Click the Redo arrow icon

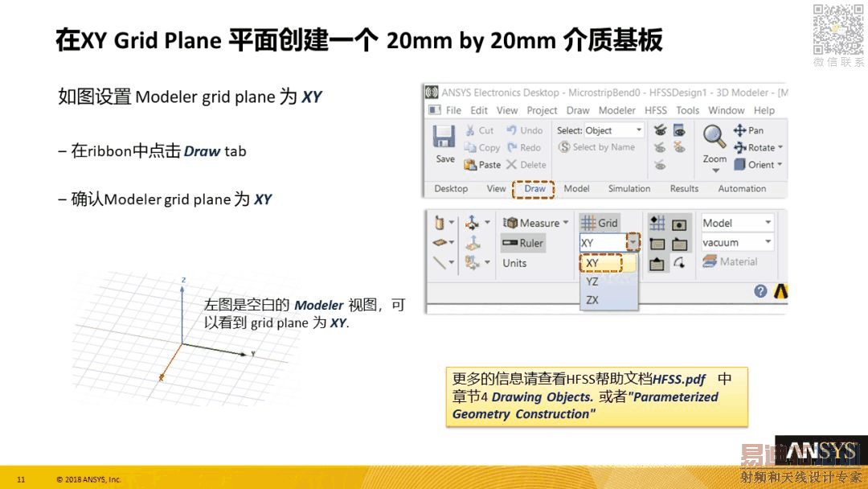512,147
